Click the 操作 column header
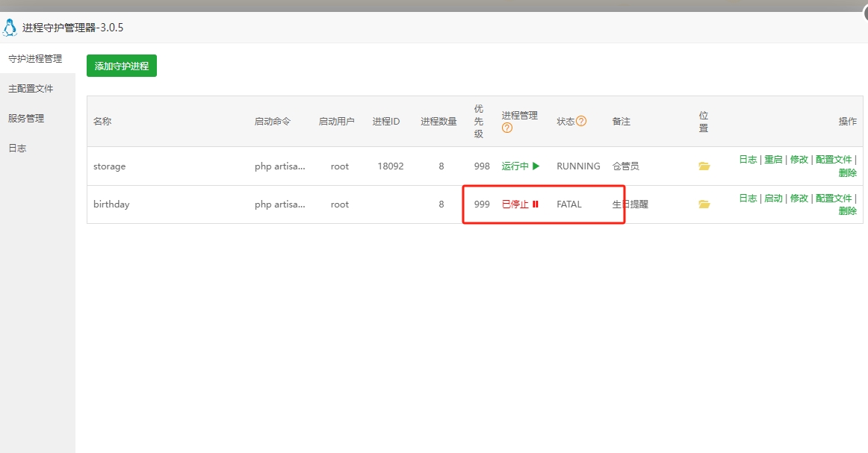 pos(848,121)
